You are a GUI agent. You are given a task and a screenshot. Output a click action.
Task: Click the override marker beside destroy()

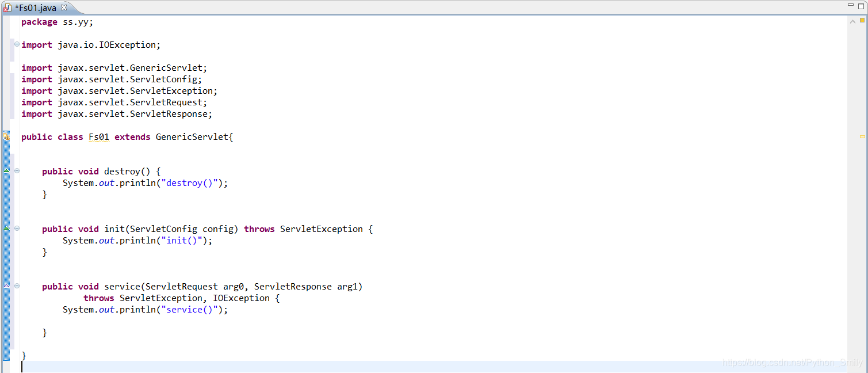coord(6,171)
